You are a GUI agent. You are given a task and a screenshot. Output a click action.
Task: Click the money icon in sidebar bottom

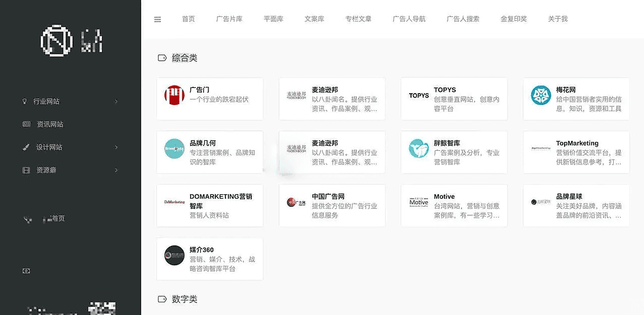(x=26, y=271)
